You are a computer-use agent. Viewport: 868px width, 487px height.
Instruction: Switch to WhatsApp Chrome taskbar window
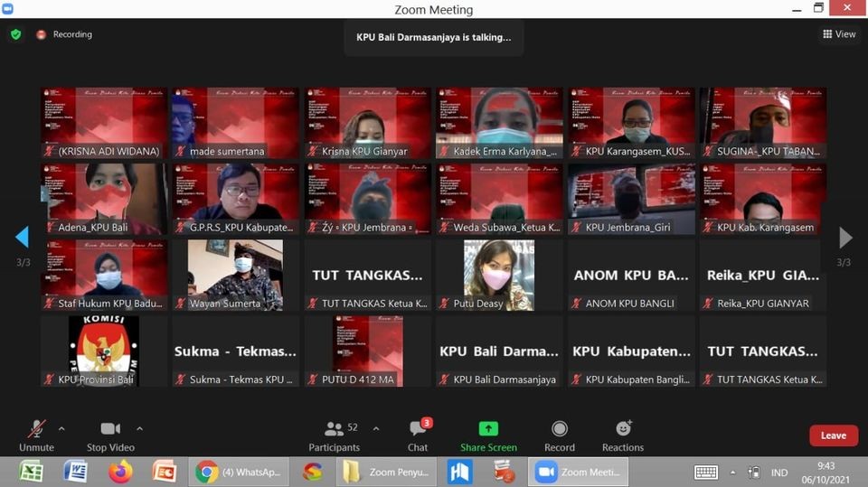[240, 472]
